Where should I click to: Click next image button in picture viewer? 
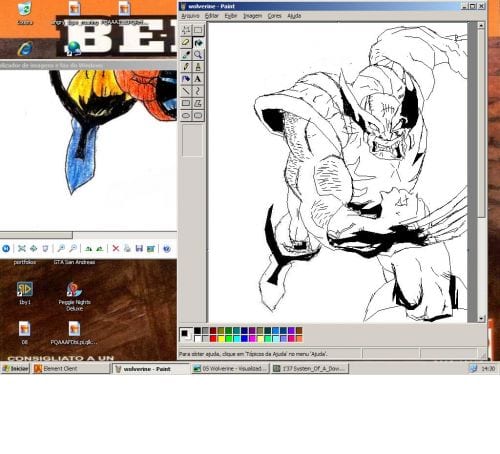tap(6, 248)
